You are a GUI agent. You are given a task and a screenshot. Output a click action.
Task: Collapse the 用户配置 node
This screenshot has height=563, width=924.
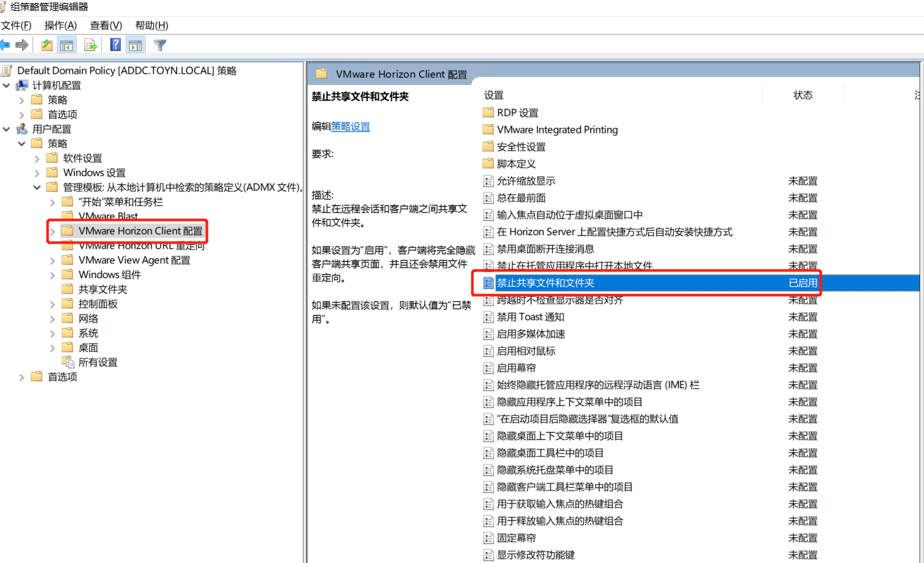pos(6,129)
